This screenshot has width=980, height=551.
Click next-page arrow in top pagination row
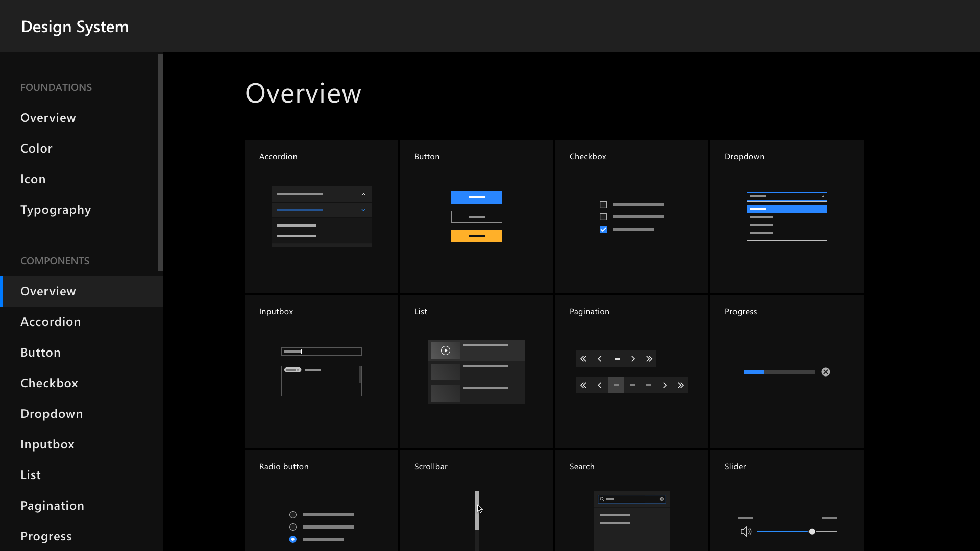point(633,359)
